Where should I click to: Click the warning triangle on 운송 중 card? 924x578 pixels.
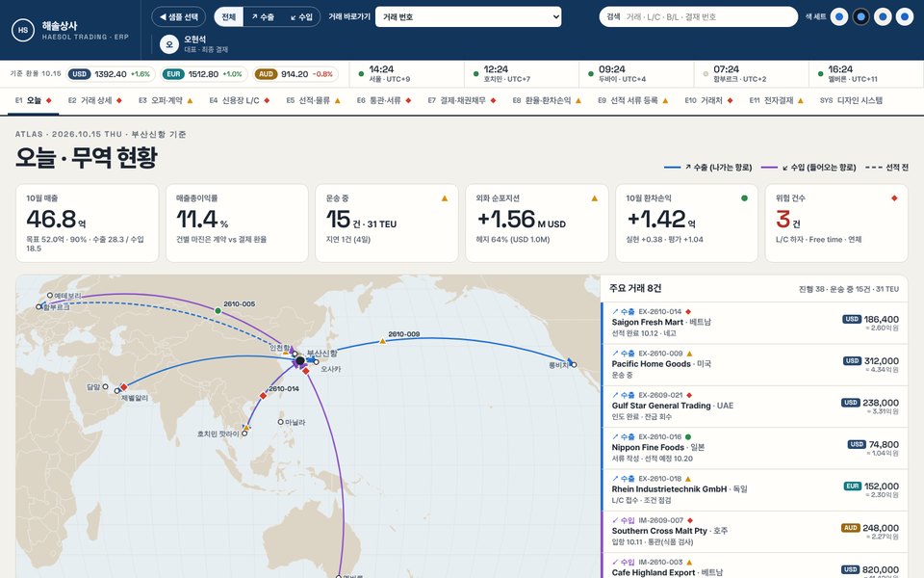point(445,198)
